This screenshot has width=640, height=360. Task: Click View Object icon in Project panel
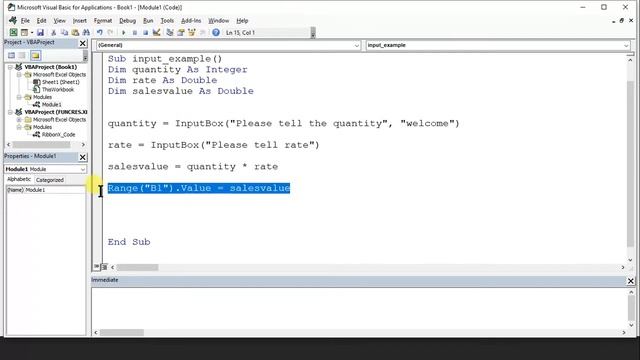pos(22,56)
